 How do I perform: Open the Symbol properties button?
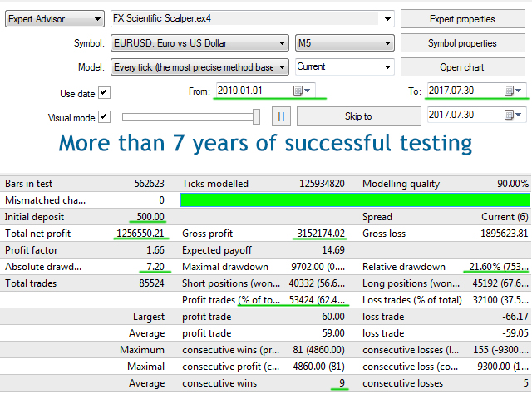point(462,43)
